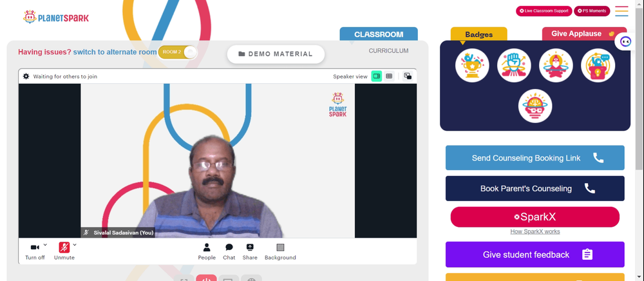The width and height of the screenshot is (644, 281).
Task: Open the How SparkX works link
Action: click(535, 232)
